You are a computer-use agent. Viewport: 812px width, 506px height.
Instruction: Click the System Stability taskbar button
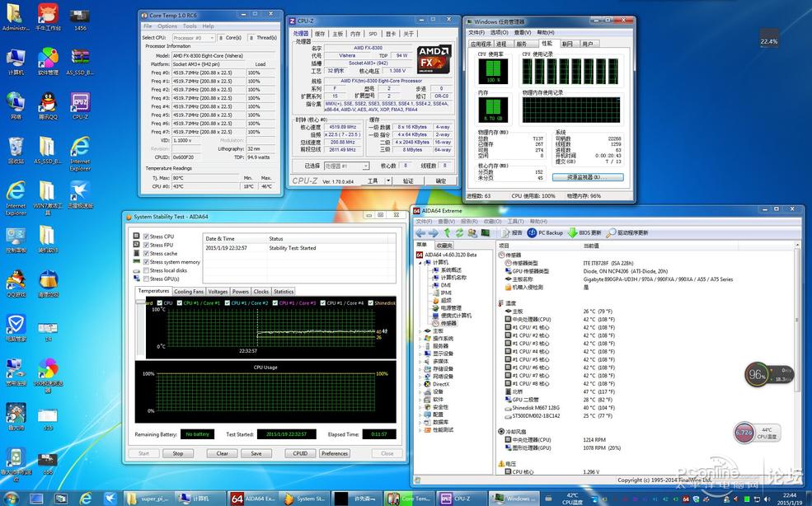click(x=306, y=499)
